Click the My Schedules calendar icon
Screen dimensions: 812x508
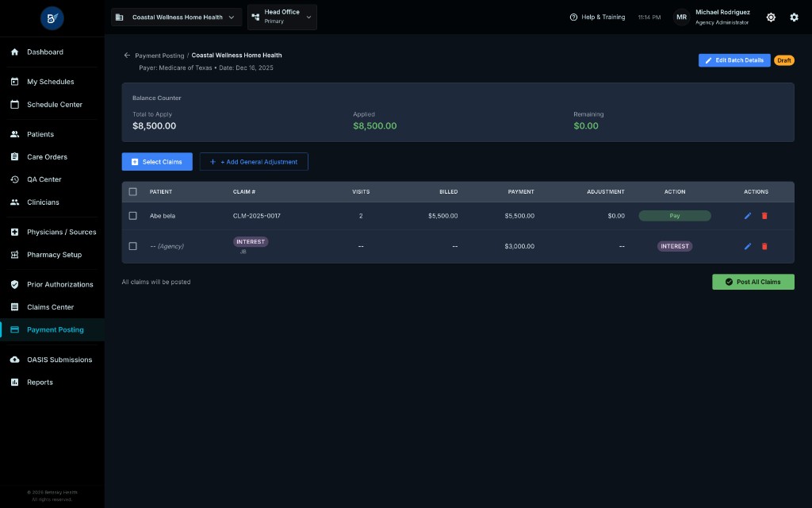tap(14, 82)
